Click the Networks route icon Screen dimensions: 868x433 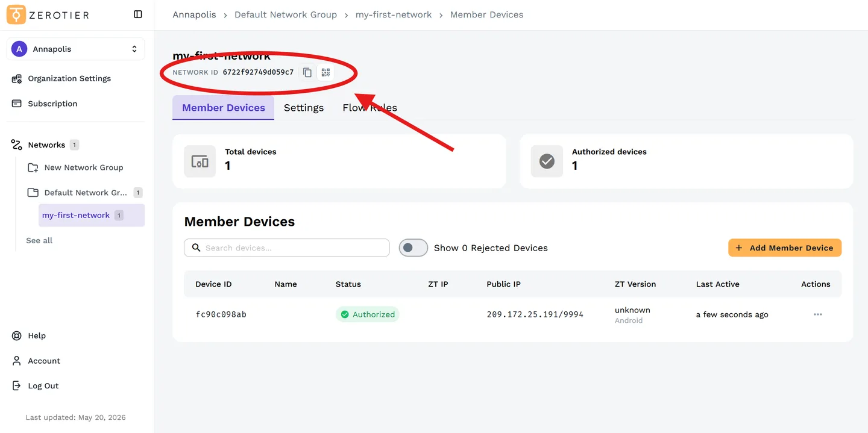(x=17, y=145)
